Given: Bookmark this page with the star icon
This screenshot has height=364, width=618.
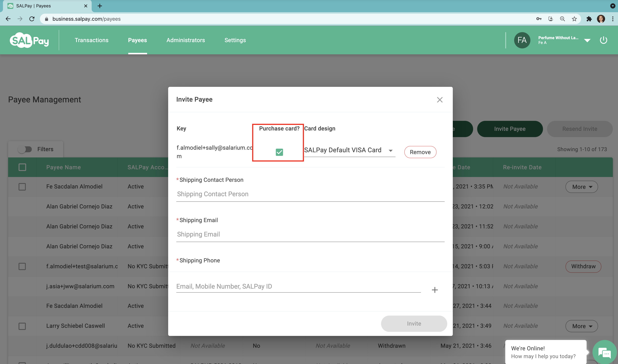Looking at the screenshot, I should coord(574,19).
